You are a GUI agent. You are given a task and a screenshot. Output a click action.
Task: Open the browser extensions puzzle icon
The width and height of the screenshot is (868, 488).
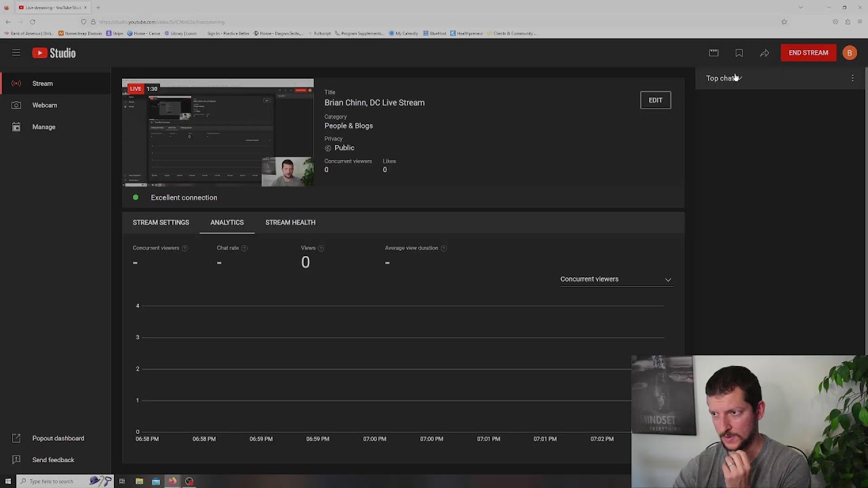click(x=848, y=22)
